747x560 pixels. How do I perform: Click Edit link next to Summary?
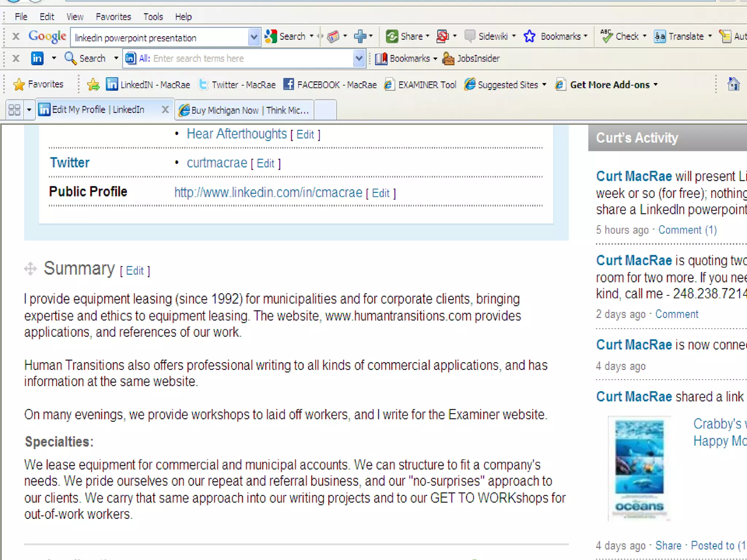(135, 271)
